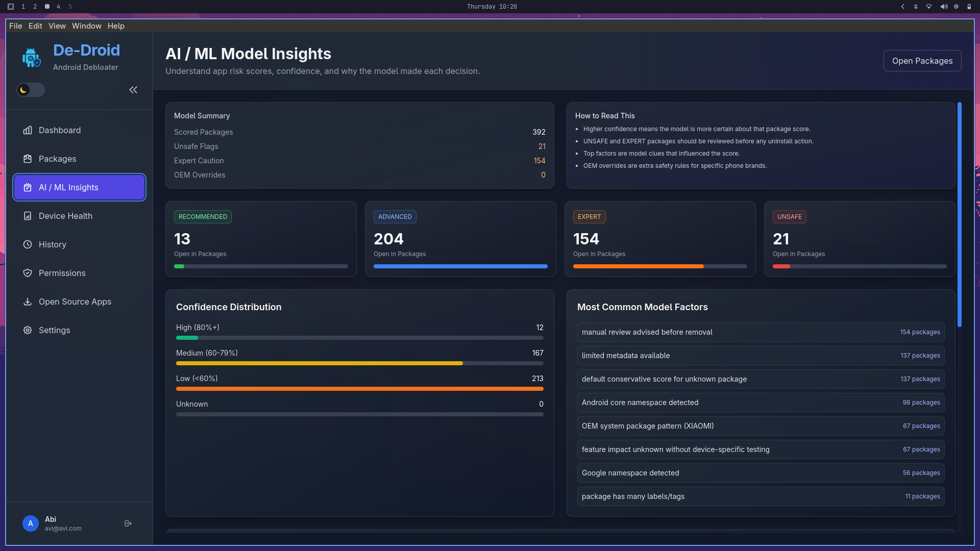Click the Bluetooth icon in the top bar
The height and width of the screenshot is (551, 980).
pos(916,7)
